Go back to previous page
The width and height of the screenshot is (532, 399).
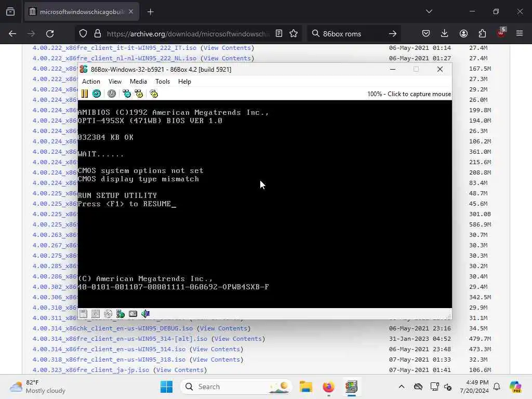coord(12,33)
